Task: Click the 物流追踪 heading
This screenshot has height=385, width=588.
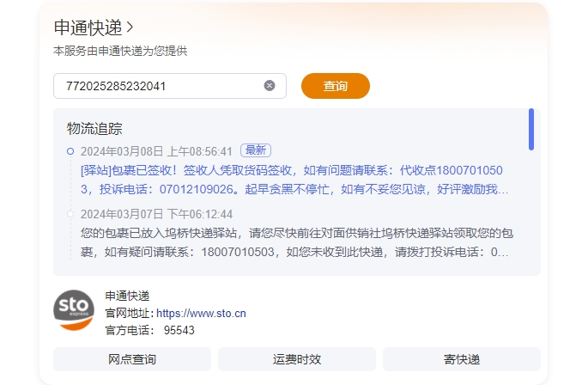Action: click(94, 128)
